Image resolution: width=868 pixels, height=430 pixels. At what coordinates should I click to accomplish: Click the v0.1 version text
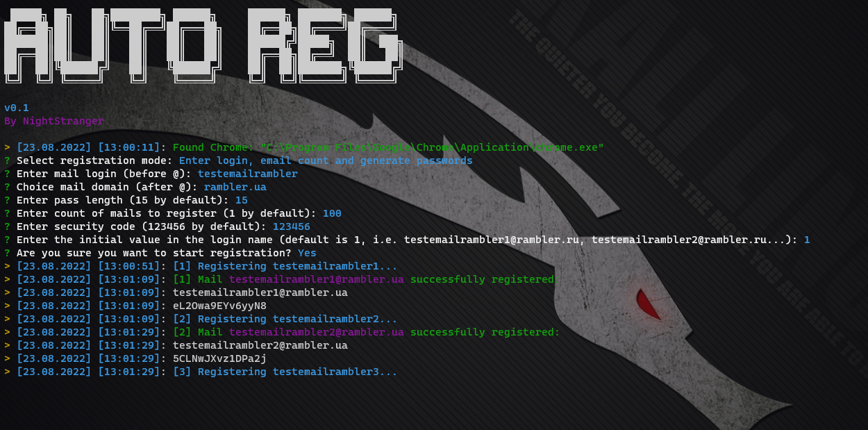tap(17, 108)
